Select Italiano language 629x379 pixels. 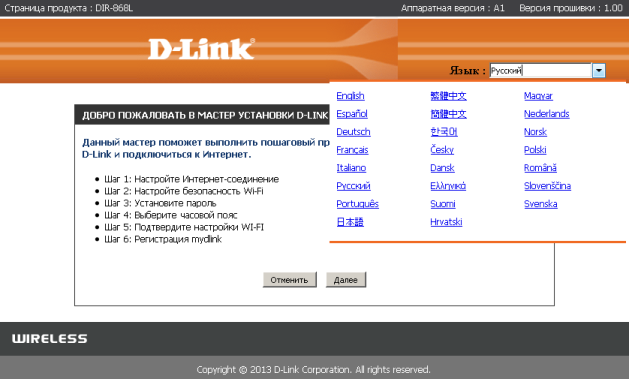point(351,168)
